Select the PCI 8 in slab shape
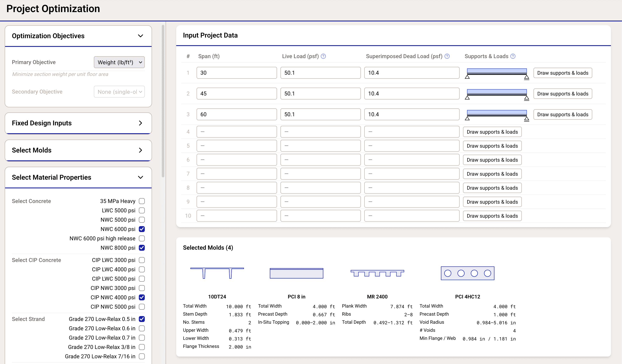Image resolution: width=622 pixels, height=364 pixels. pos(296,273)
